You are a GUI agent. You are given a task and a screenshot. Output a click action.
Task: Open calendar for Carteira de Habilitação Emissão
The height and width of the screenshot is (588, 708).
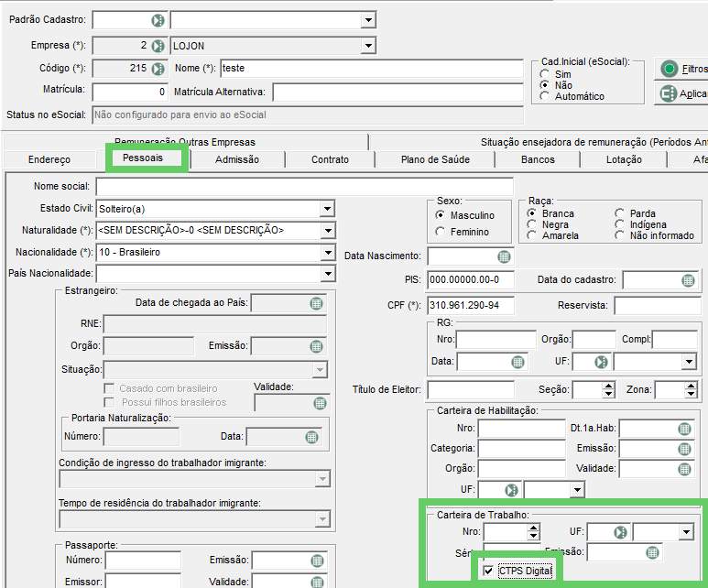[684, 449]
